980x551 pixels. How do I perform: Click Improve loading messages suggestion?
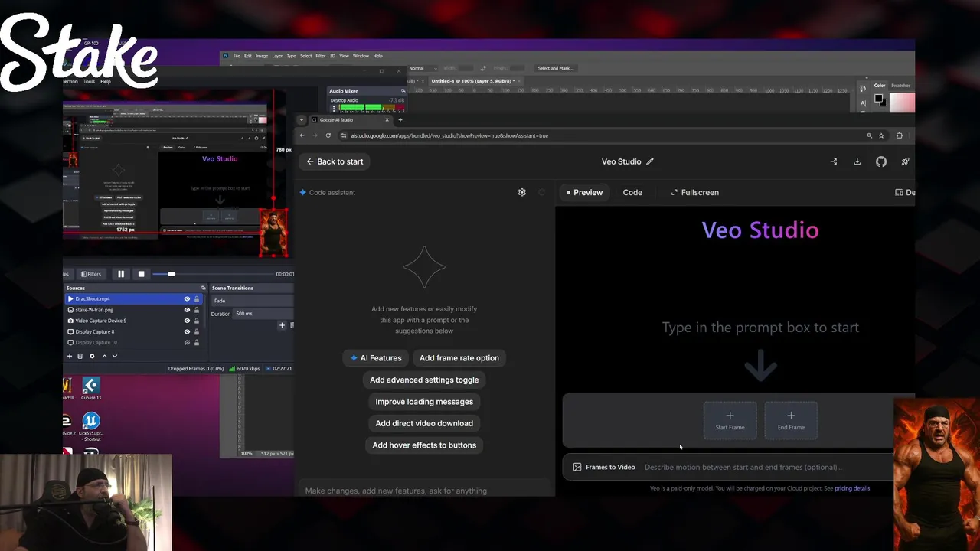tap(424, 402)
